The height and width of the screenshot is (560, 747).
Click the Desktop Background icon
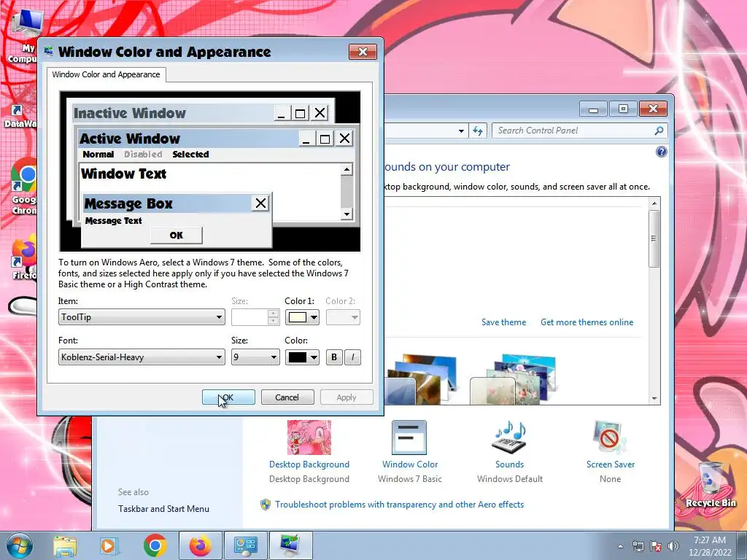[x=309, y=437]
